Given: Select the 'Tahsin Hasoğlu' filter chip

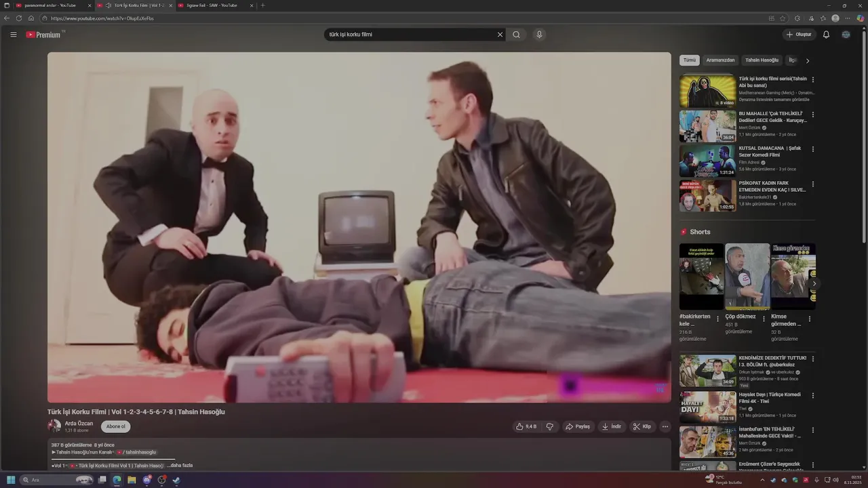Looking at the screenshot, I should point(762,60).
